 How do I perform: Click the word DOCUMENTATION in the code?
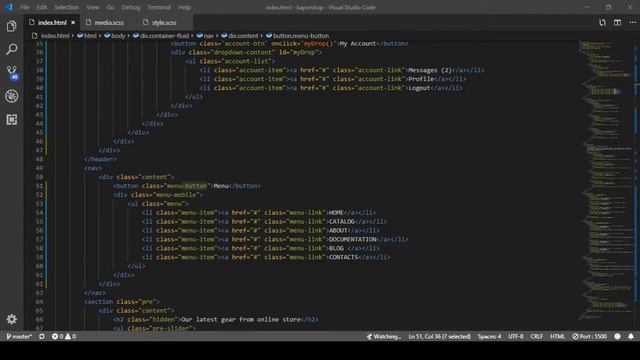(353, 239)
